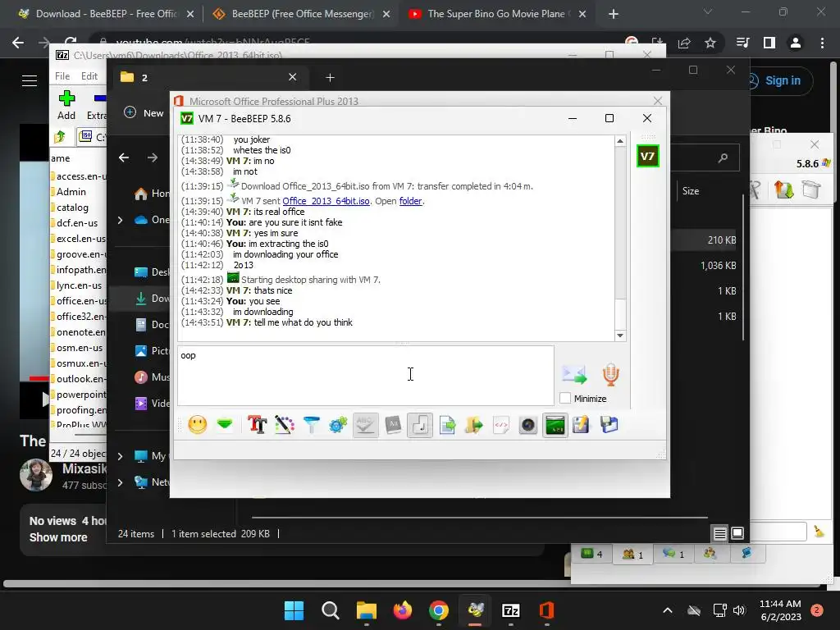Screen dimensions: 840x630
Task: Send the message with envelope arrow icon
Action: (x=573, y=374)
